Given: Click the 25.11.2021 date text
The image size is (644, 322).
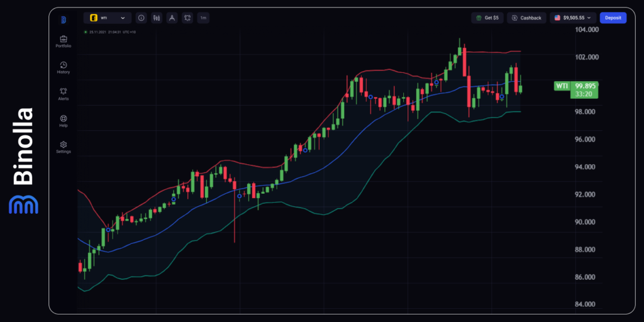Looking at the screenshot, I should 97,31.
